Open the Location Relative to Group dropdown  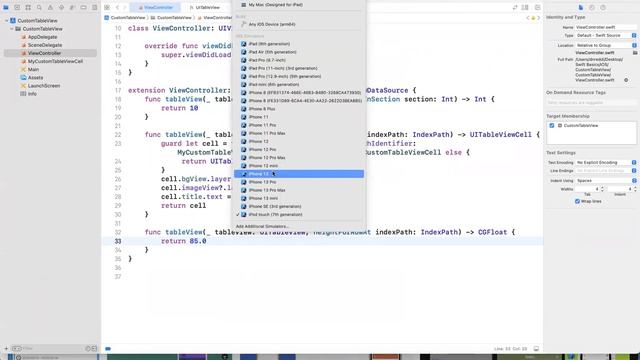(x=606, y=45)
